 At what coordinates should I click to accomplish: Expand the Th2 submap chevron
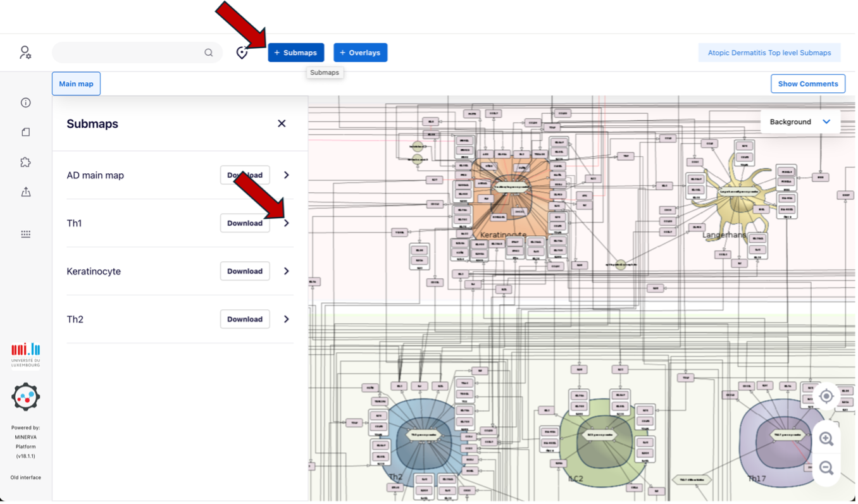[287, 319]
